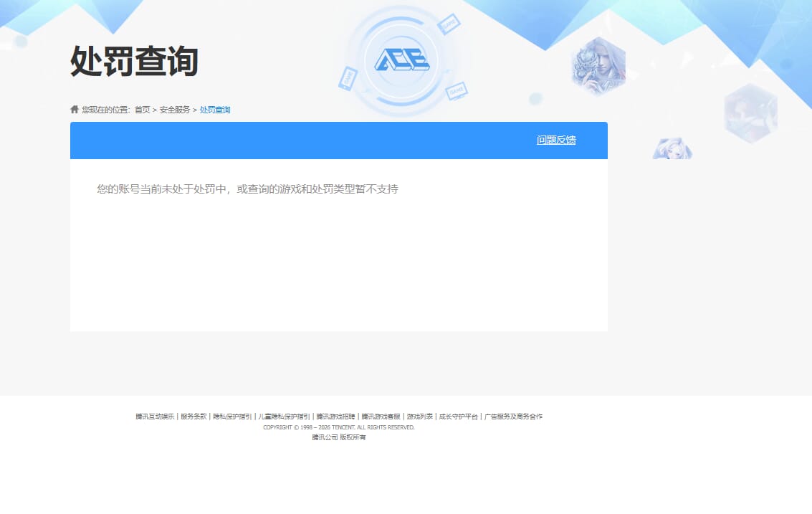Click the account punishment status message
Image resolution: width=812 pixels, height=514 pixels.
click(247, 189)
